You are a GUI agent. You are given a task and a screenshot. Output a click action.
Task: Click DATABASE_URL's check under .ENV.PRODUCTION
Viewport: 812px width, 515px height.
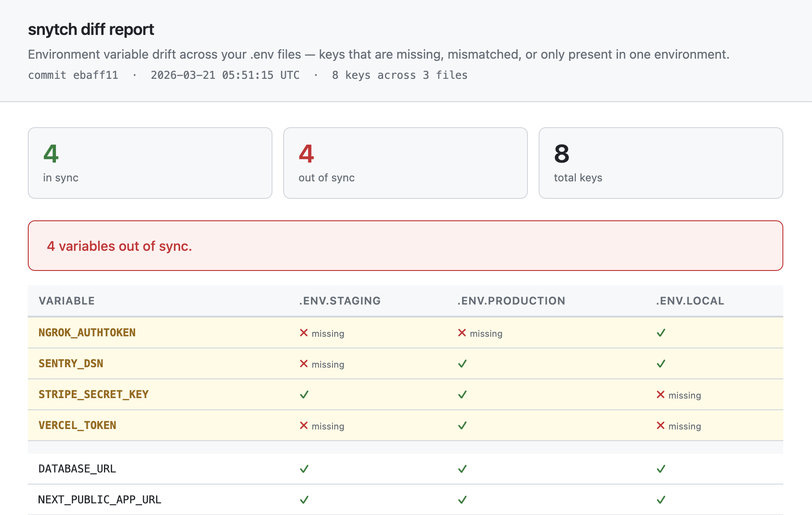(x=462, y=469)
